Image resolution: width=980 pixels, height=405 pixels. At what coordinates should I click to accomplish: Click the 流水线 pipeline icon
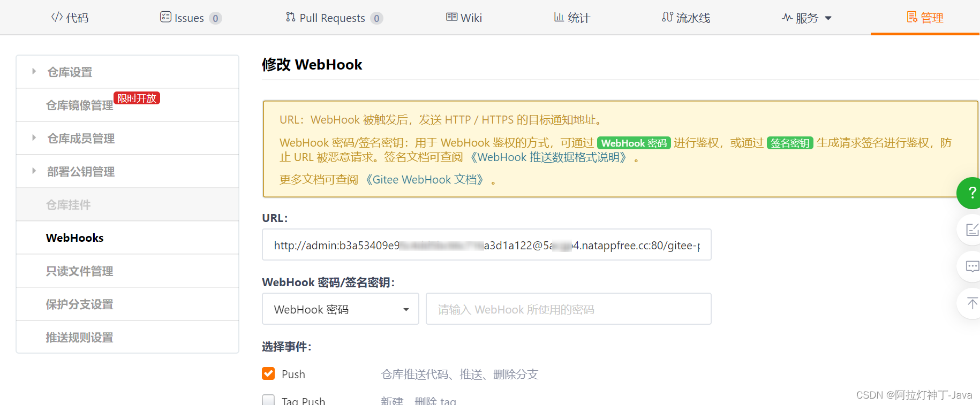[667, 17]
